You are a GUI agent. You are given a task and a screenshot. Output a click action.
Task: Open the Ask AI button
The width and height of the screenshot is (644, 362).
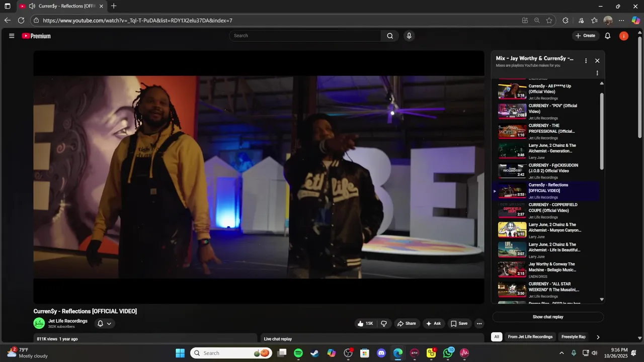tap(433, 323)
